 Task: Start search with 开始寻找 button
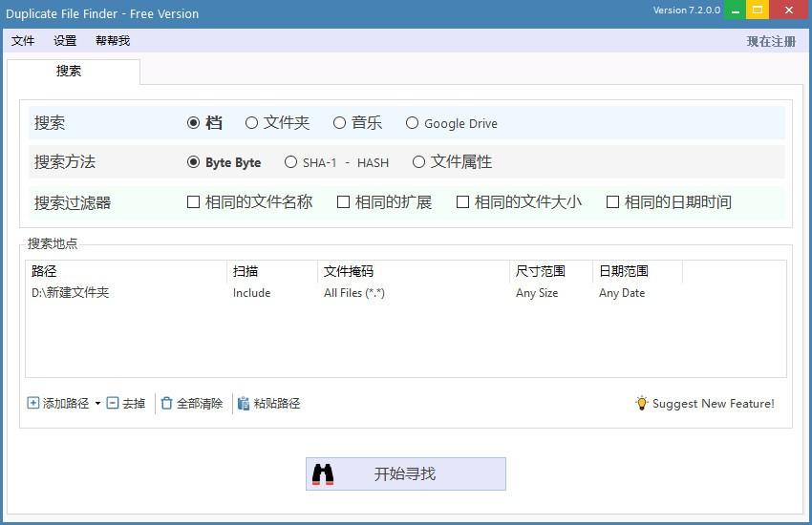click(x=405, y=473)
